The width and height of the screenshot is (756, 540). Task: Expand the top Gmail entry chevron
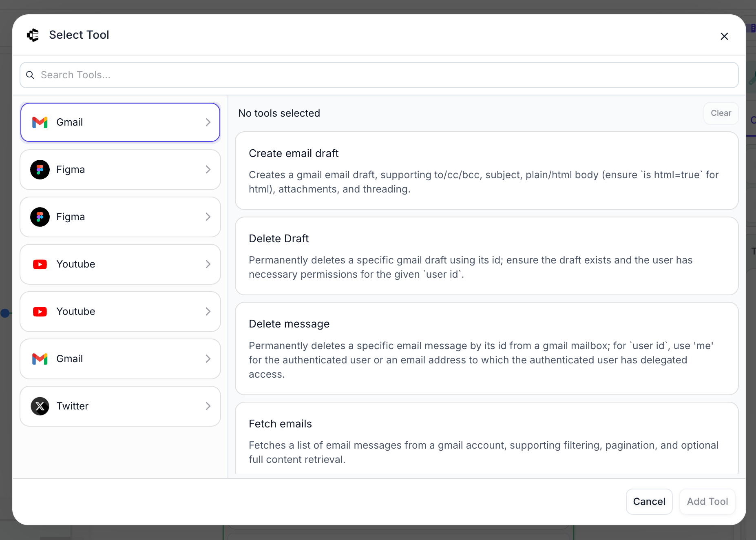(208, 122)
